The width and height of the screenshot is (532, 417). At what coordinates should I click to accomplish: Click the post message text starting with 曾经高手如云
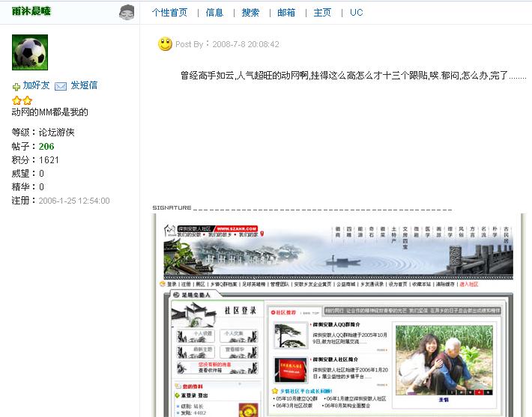[352, 76]
